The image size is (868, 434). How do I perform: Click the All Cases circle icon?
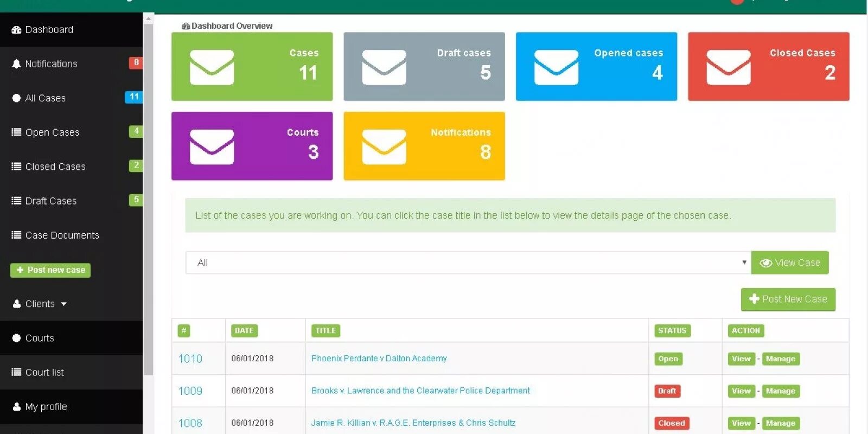click(x=16, y=98)
